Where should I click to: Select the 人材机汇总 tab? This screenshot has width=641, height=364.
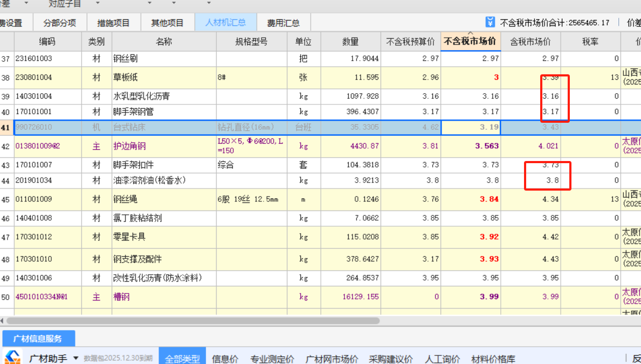(226, 22)
